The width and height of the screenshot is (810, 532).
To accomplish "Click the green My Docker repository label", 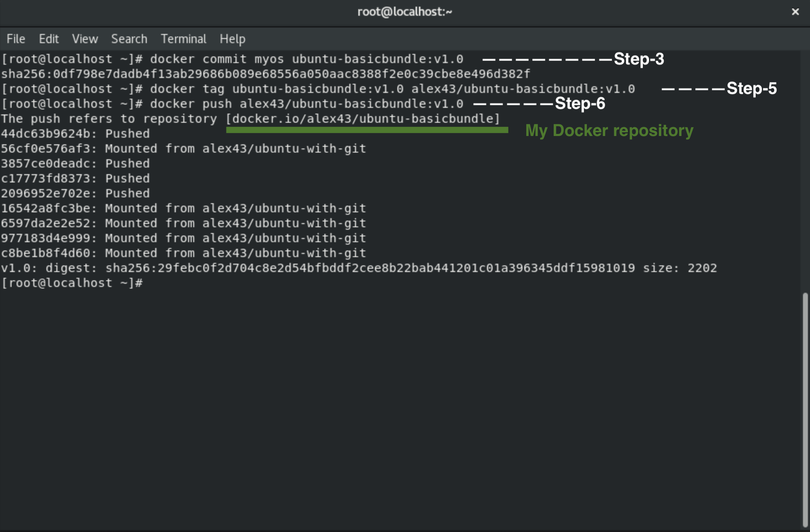I will [609, 131].
